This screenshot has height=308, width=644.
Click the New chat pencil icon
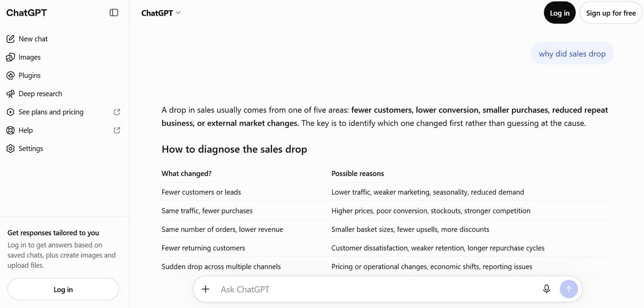coord(10,39)
